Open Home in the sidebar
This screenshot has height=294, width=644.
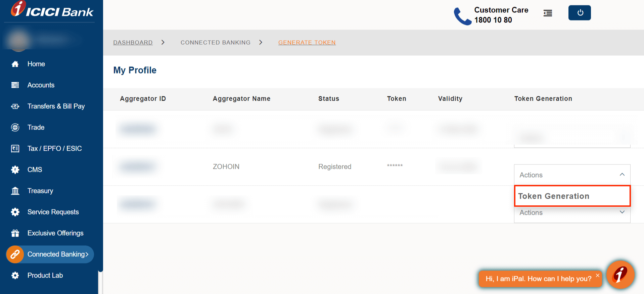36,64
